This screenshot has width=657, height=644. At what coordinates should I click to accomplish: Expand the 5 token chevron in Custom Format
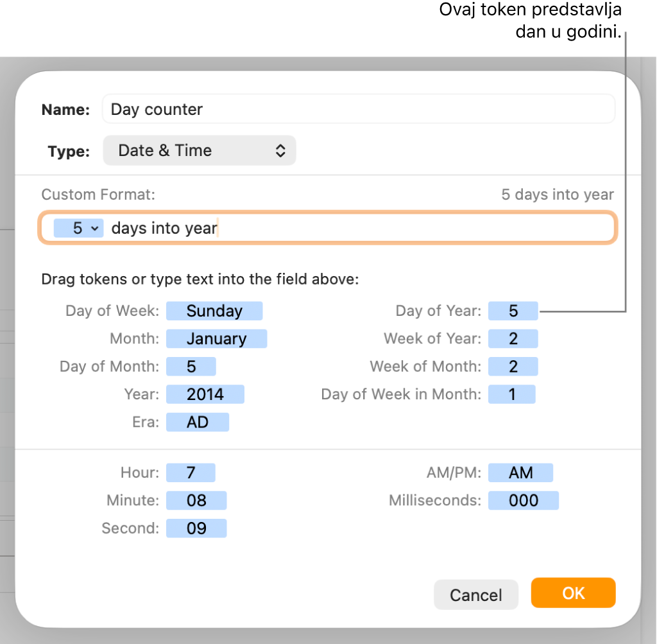point(95,229)
